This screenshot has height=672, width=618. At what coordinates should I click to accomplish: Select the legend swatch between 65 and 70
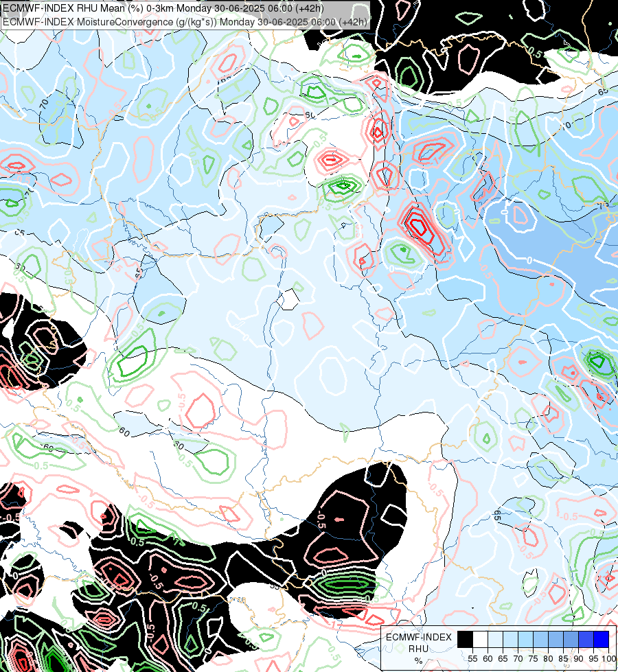[510, 639]
